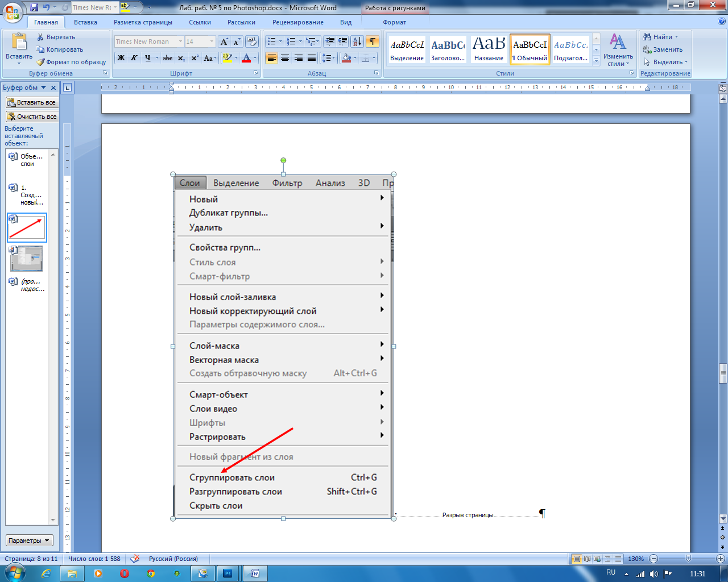Image resolution: width=728 pixels, height=582 pixels.
Task: Switch to the Рассылки tab
Action: coord(241,22)
